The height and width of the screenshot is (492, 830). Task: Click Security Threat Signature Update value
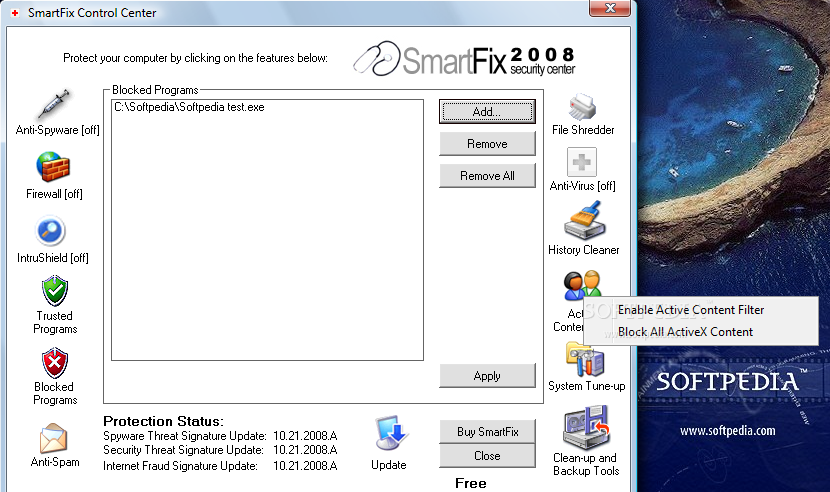[x=305, y=450]
